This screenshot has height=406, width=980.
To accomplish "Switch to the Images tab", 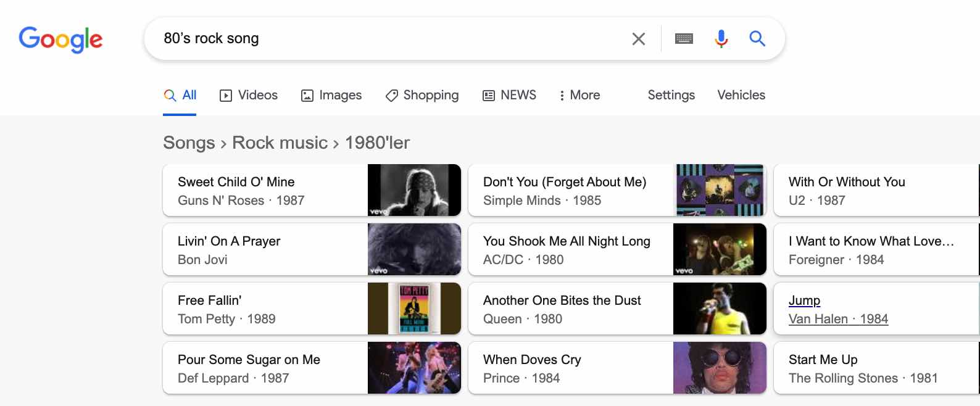I will (x=331, y=95).
